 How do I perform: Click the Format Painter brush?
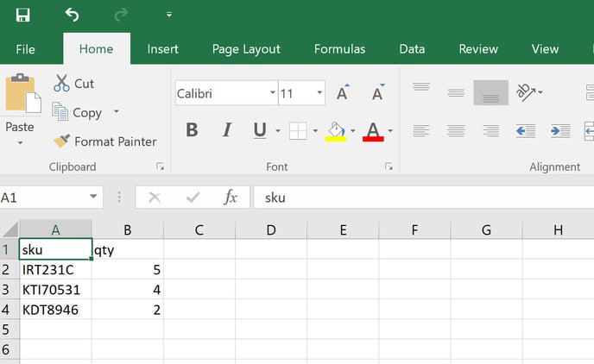[61, 141]
